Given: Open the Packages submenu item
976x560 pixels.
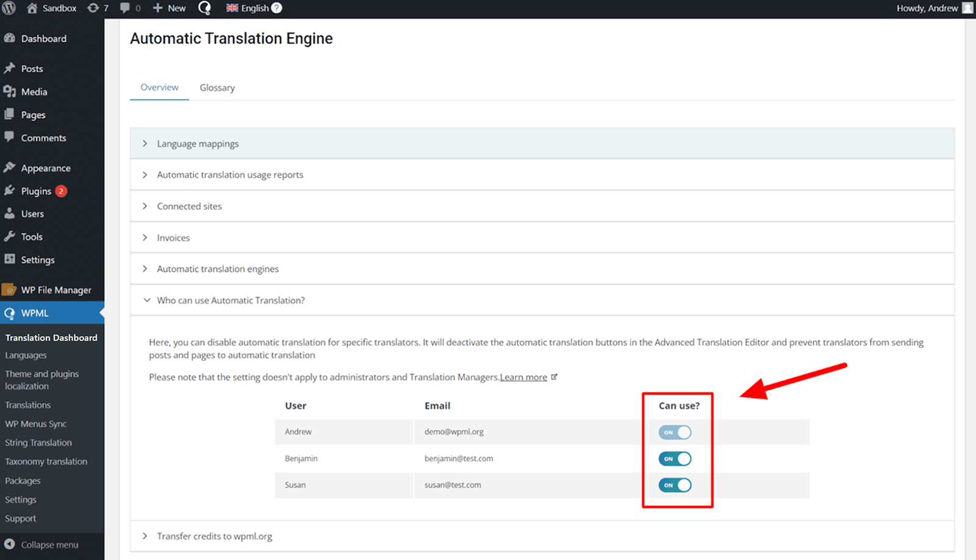Looking at the screenshot, I should [23, 481].
